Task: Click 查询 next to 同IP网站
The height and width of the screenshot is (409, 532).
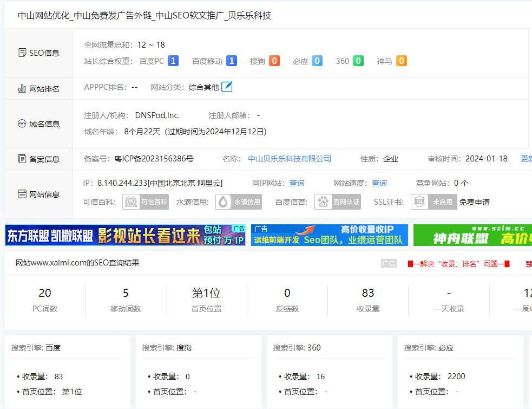Action: [297, 183]
